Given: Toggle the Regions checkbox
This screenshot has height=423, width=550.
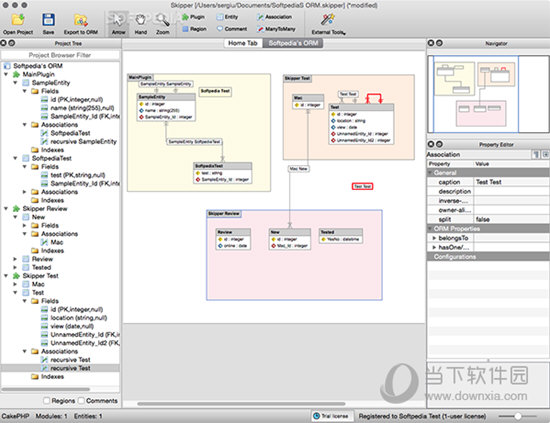Looking at the screenshot, I should [x=46, y=401].
